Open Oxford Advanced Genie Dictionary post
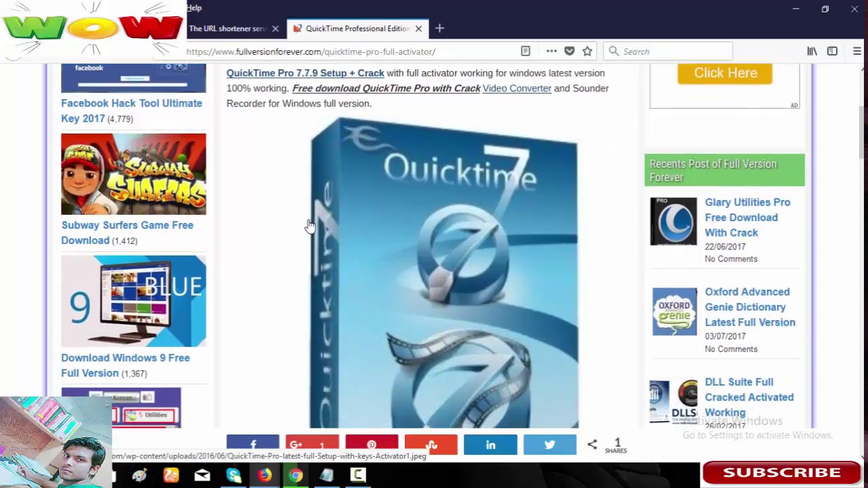Image resolution: width=868 pixels, height=488 pixels. 750,307
